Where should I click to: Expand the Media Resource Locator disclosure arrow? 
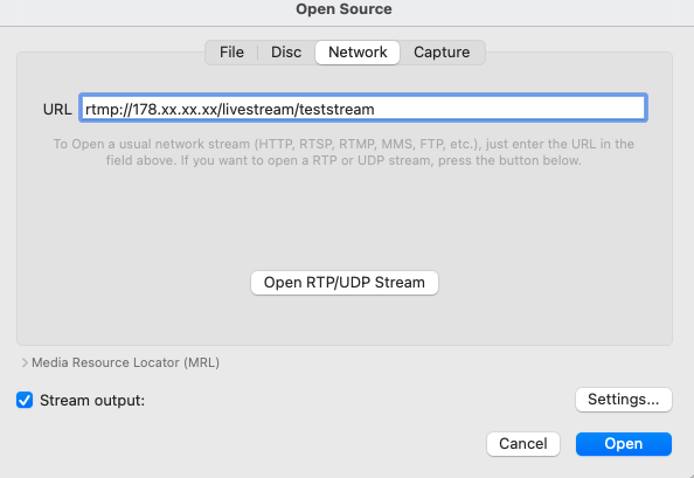[25, 363]
